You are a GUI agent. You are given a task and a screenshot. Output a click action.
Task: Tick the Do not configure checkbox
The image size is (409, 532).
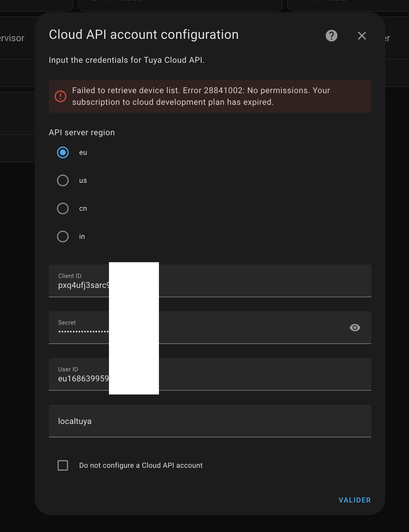tap(63, 465)
